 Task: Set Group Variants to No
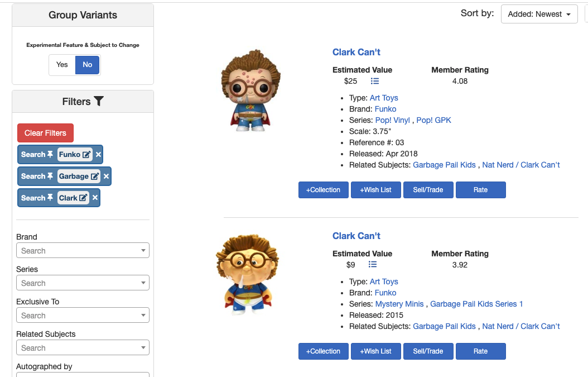click(88, 65)
